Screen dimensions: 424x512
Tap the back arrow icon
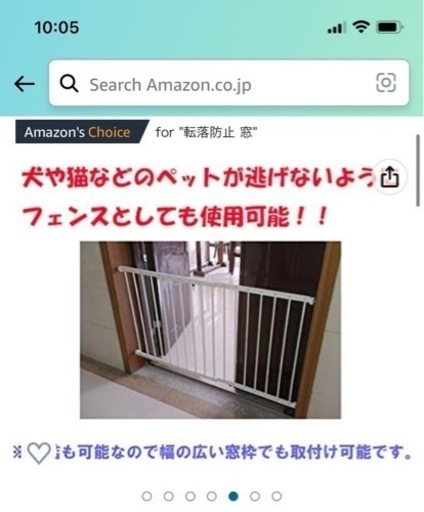tap(24, 84)
